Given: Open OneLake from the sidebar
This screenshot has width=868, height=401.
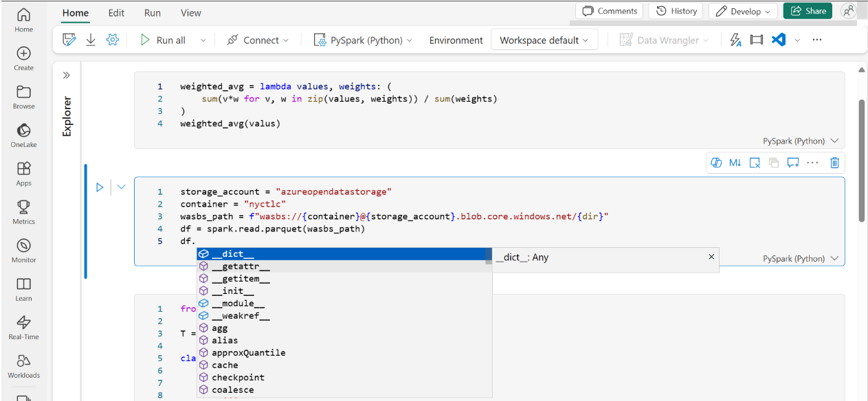Looking at the screenshot, I should 23,135.
